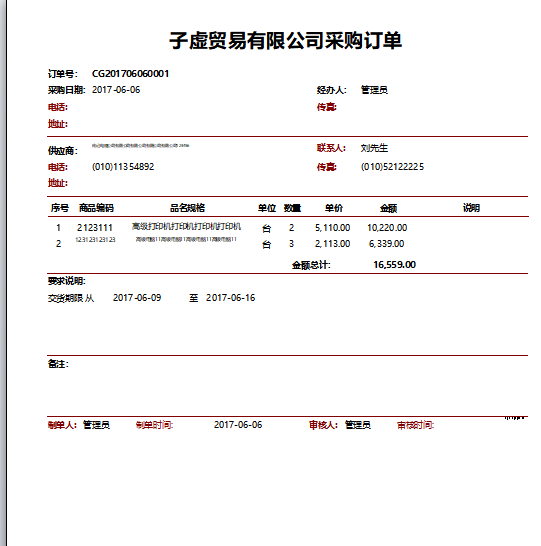This screenshot has width=541, height=546.
Task: Click unit price 5,110.00
Action: click(332, 228)
